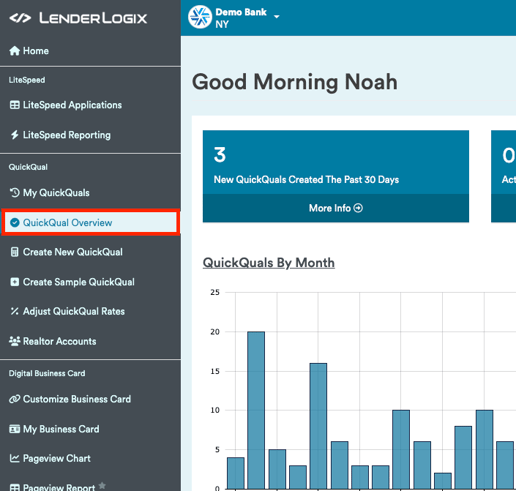Image resolution: width=516 pixels, height=491 pixels.
Task: Go to the Home menu item
Action: click(x=90, y=51)
